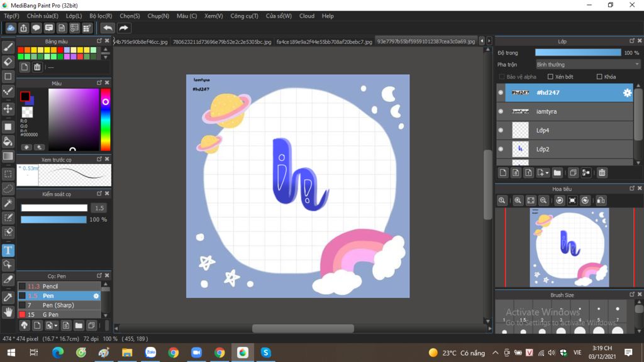The height and width of the screenshot is (362, 644).
Task: Select the Pencil brush
Action: [59, 287]
